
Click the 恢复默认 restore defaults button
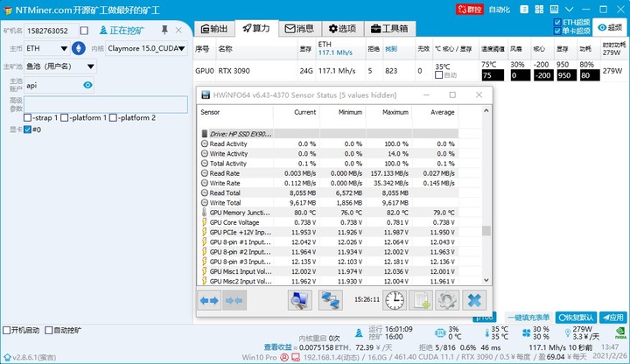coord(576,318)
